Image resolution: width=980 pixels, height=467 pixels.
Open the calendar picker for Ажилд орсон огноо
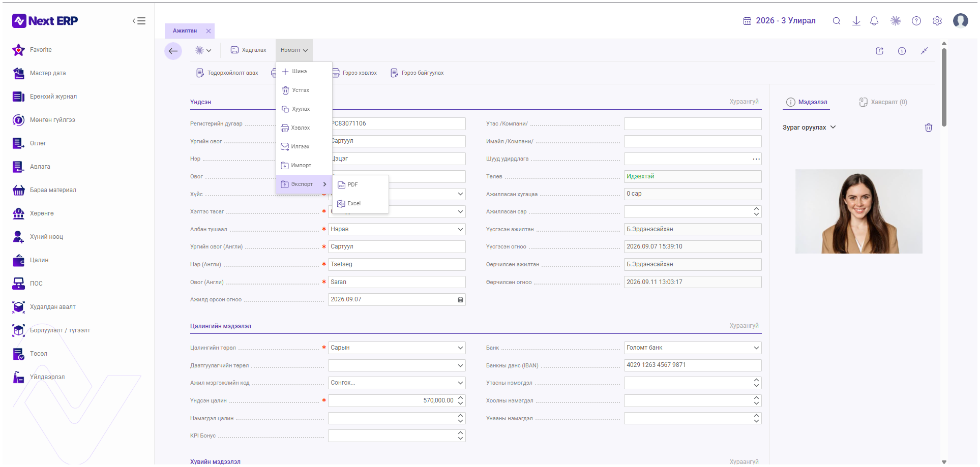[x=460, y=300]
